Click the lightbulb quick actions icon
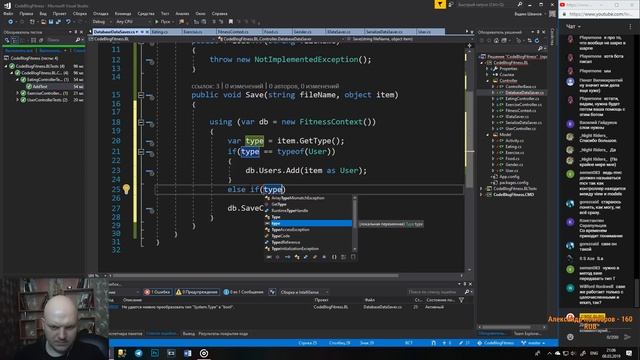Viewport: 640px width, 360px height. pyautogui.click(x=126, y=189)
